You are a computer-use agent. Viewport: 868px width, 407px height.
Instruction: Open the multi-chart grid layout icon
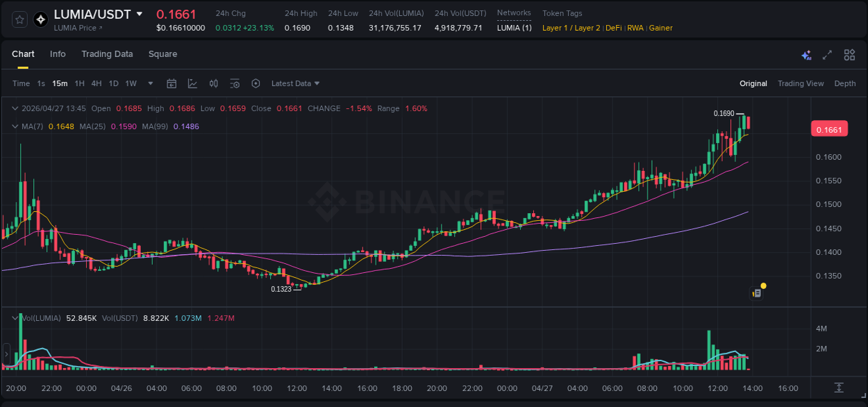(849, 55)
